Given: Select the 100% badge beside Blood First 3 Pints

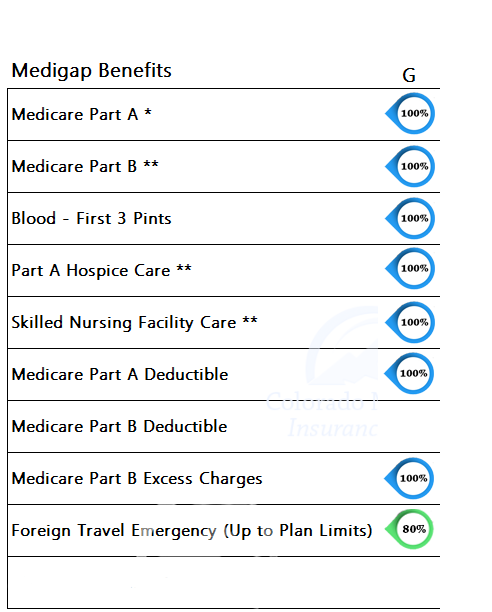Looking at the screenshot, I should pyautogui.click(x=410, y=218).
